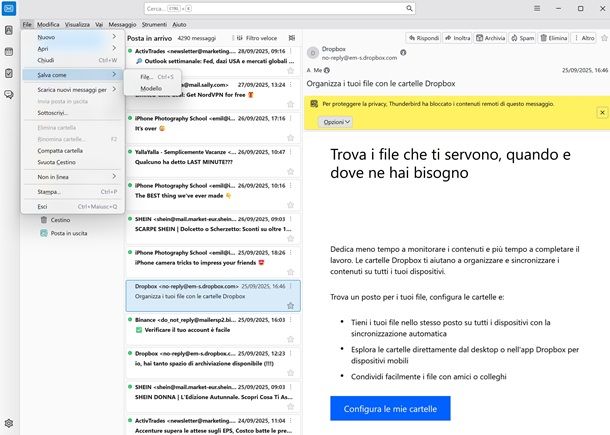Toggle the Filtro veloce quick filter
Viewport: 610px width, 435px height.
257,38
